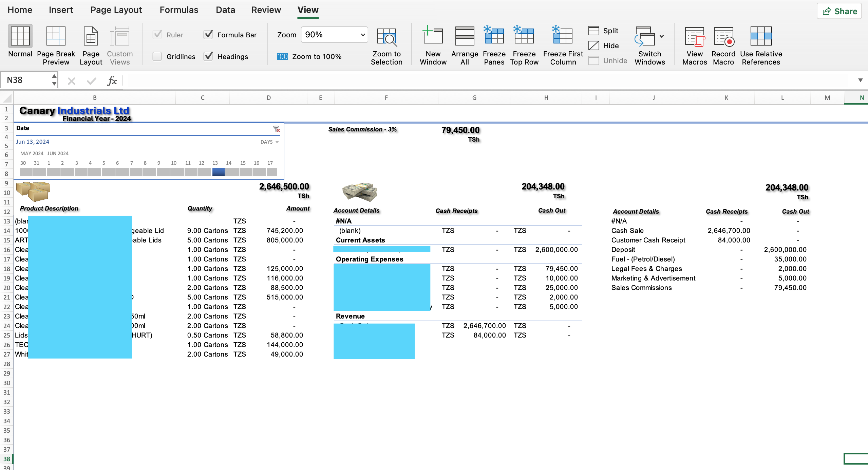Screen dimensions: 868x470
Task: Open a New Window
Action: [432, 44]
